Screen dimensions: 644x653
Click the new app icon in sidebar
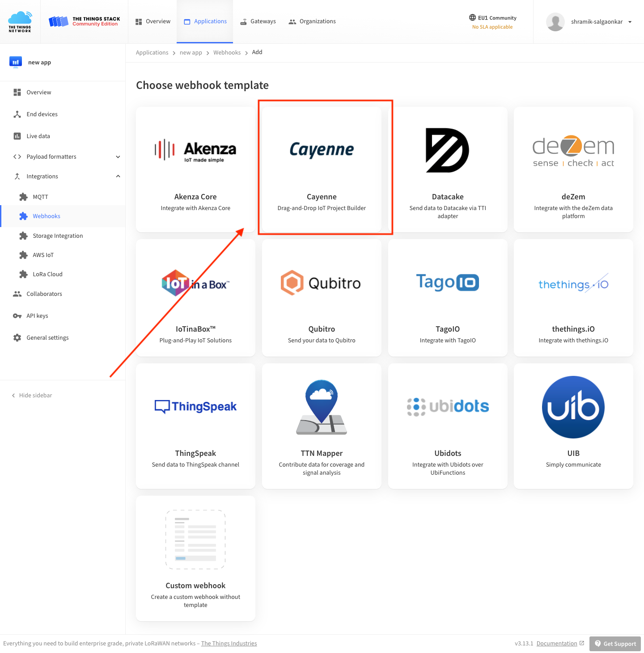16,62
